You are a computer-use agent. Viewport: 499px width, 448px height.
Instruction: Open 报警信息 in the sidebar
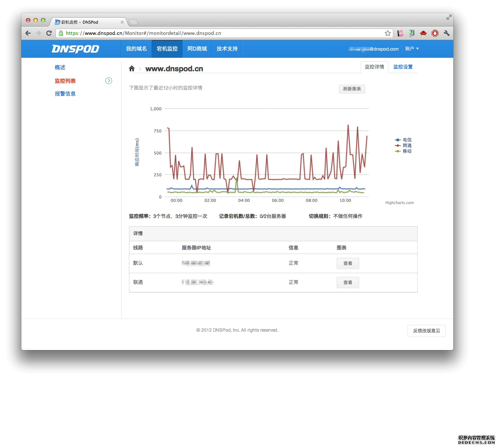point(65,94)
